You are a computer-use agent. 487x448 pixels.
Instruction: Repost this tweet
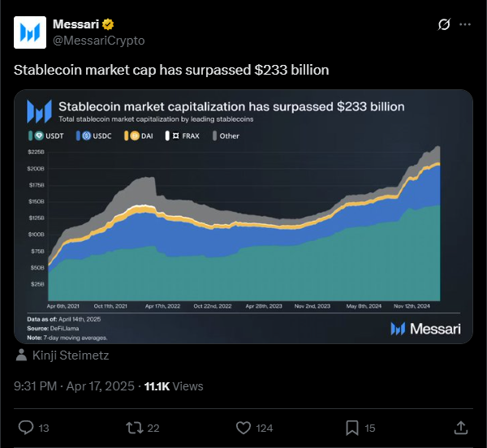tap(134, 428)
